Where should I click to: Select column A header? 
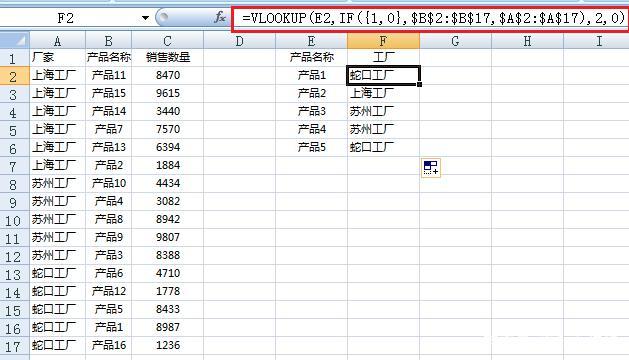57,41
